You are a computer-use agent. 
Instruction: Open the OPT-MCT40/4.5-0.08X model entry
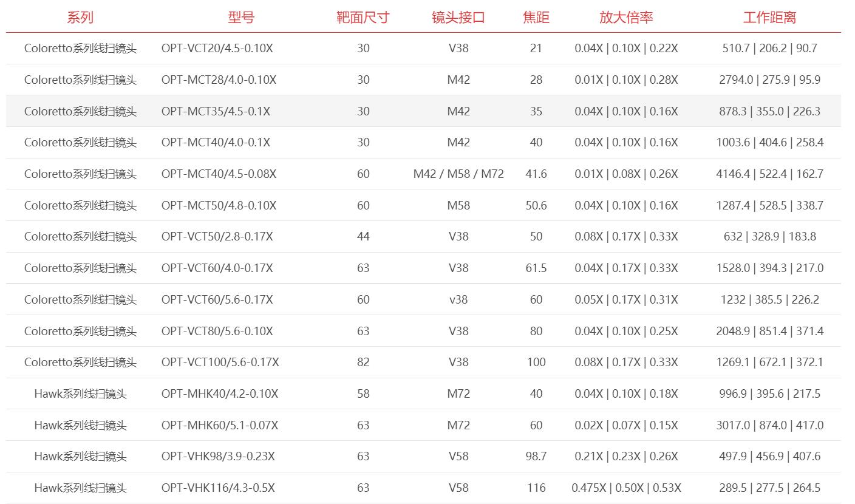[219, 174]
